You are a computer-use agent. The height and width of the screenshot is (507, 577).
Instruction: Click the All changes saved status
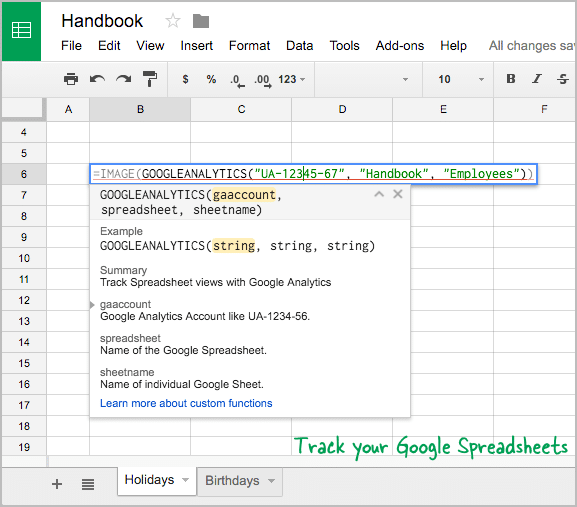(531, 46)
